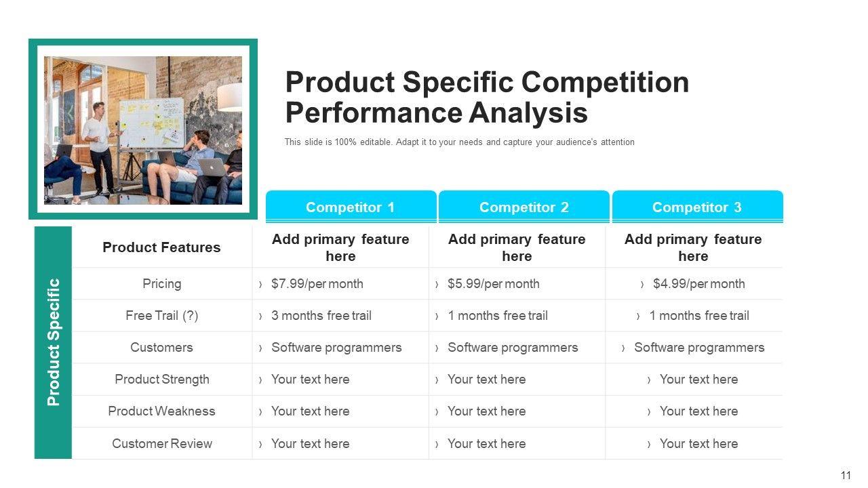Click Competitor 3's Software programmers text

pyautogui.click(x=699, y=348)
